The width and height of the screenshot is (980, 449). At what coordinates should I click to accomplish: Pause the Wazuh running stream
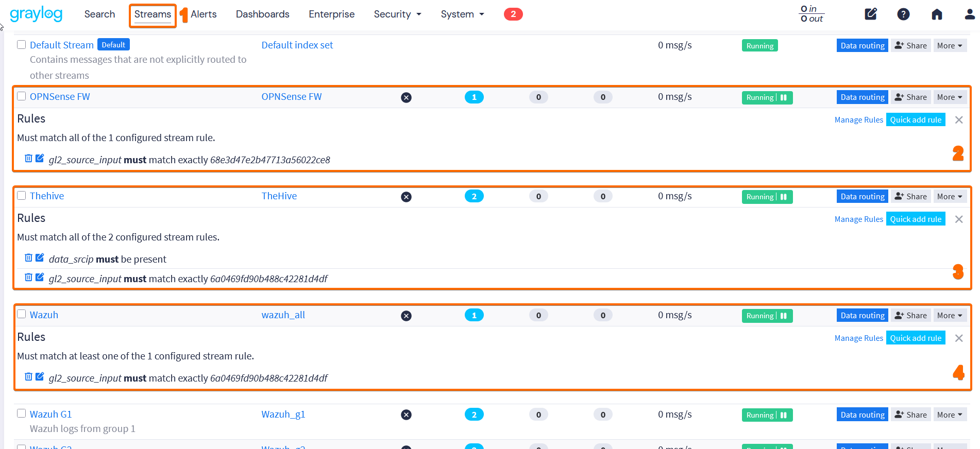784,316
